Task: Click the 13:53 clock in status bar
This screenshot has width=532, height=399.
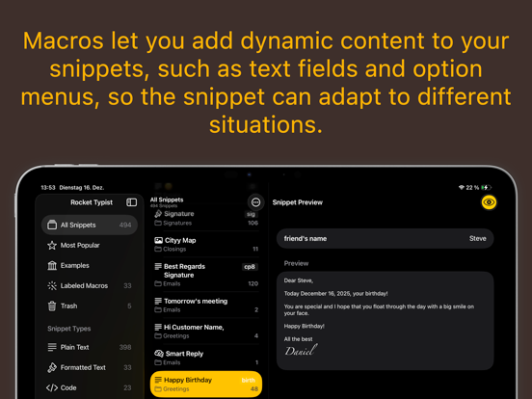Action: 48,187
